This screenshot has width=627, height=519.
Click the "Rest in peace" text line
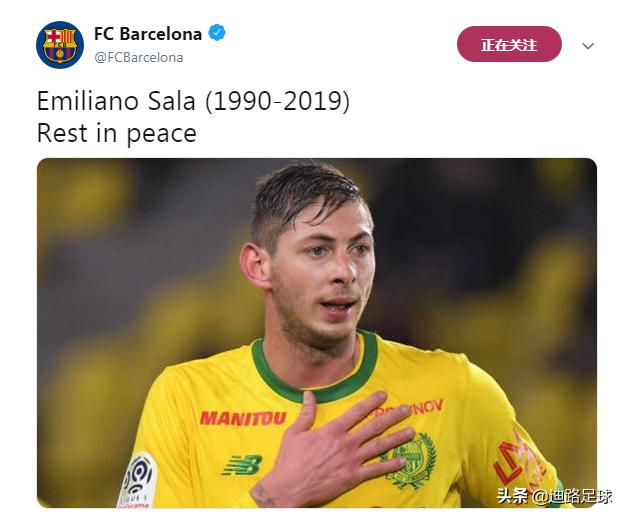[116, 133]
